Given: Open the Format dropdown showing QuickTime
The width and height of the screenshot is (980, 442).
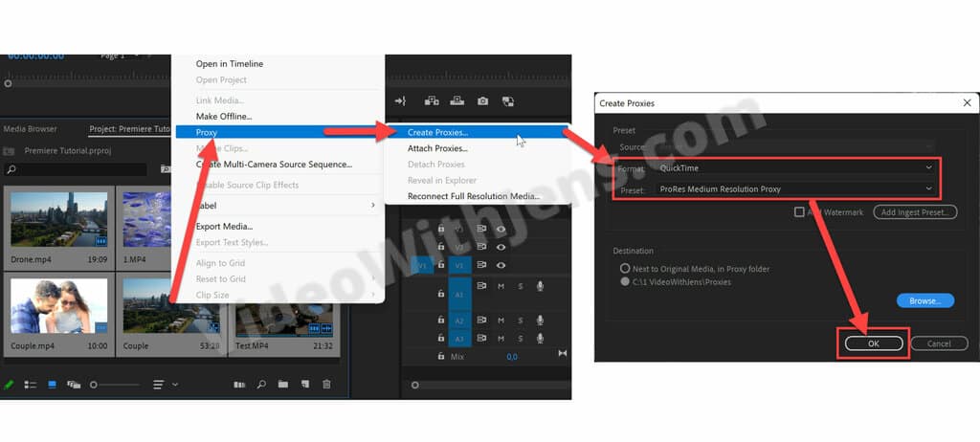Looking at the screenshot, I should tap(797, 167).
